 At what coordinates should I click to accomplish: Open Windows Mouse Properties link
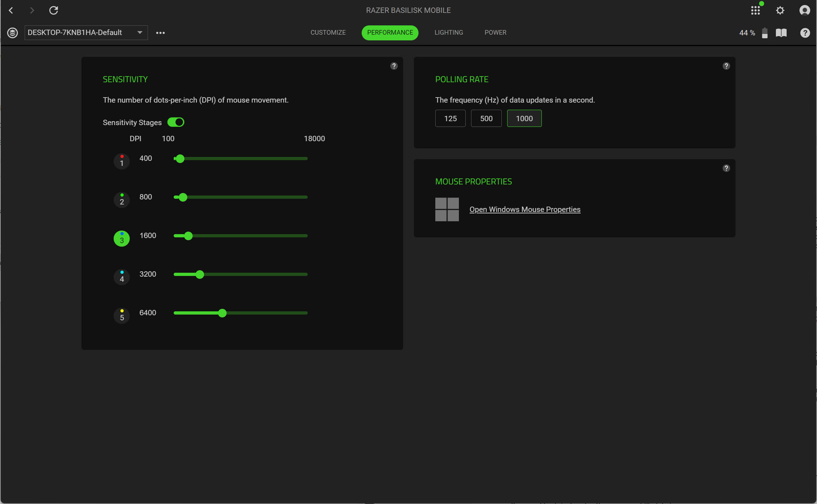[x=525, y=209]
